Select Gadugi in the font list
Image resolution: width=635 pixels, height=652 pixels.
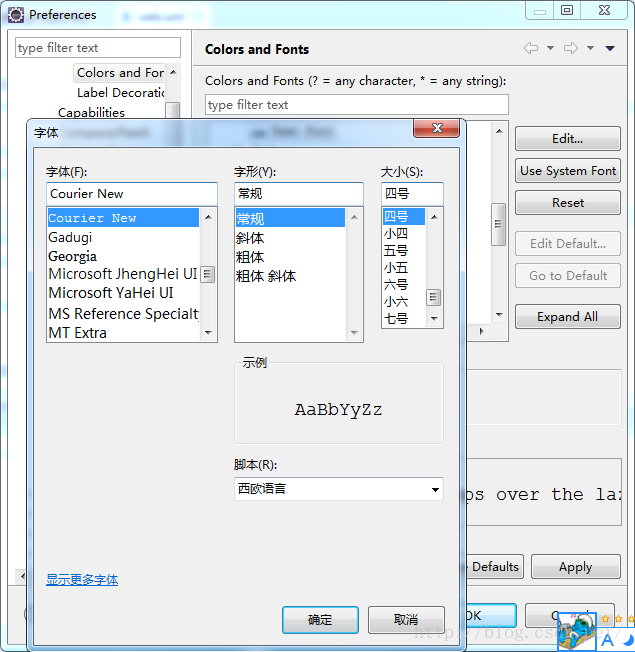[x=124, y=237]
